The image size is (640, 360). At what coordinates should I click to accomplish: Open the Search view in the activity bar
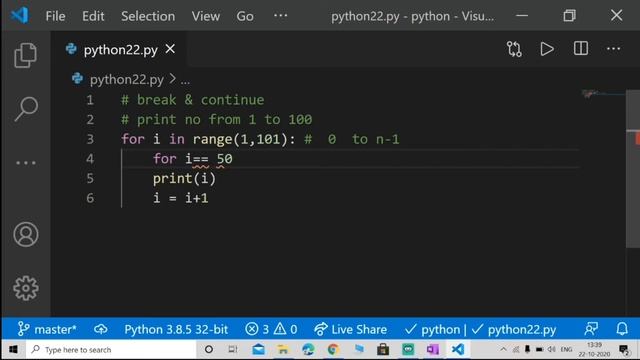tap(26, 109)
